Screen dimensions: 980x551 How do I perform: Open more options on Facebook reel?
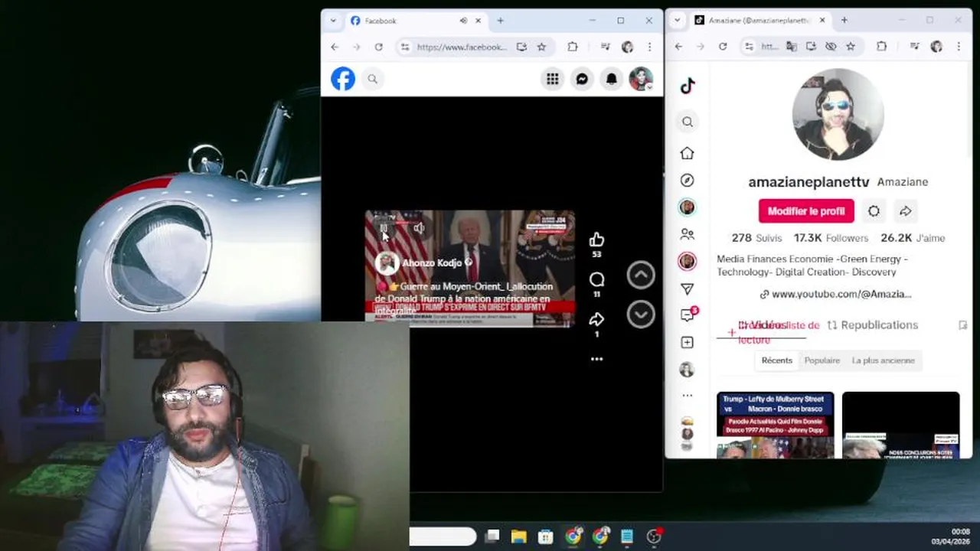click(x=596, y=359)
